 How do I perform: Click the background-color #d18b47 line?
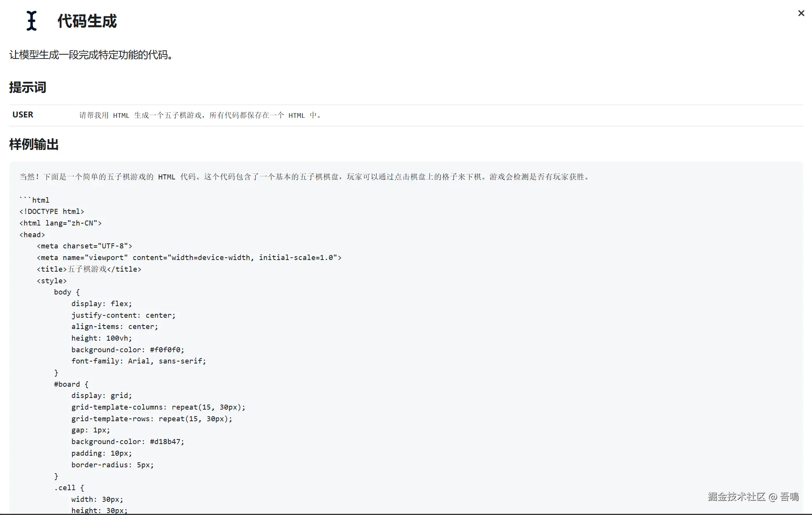point(128,442)
